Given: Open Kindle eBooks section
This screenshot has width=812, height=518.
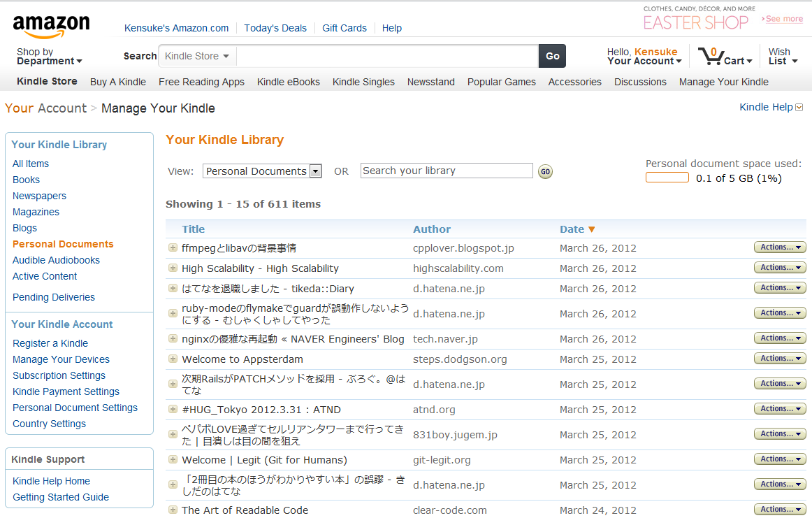Looking at the screenshot, I should tap(289, 82).
